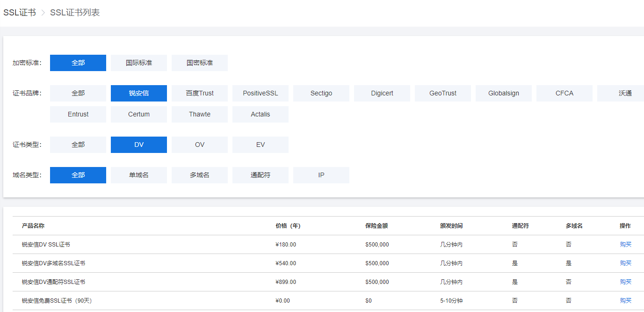Click the ¥180.00 price cell
644x312 pixels.
(286, 244)
